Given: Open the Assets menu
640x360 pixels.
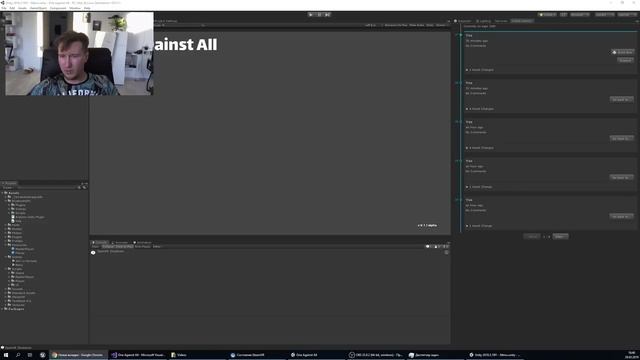Looking at the screenshot, I should click(22, 8).
